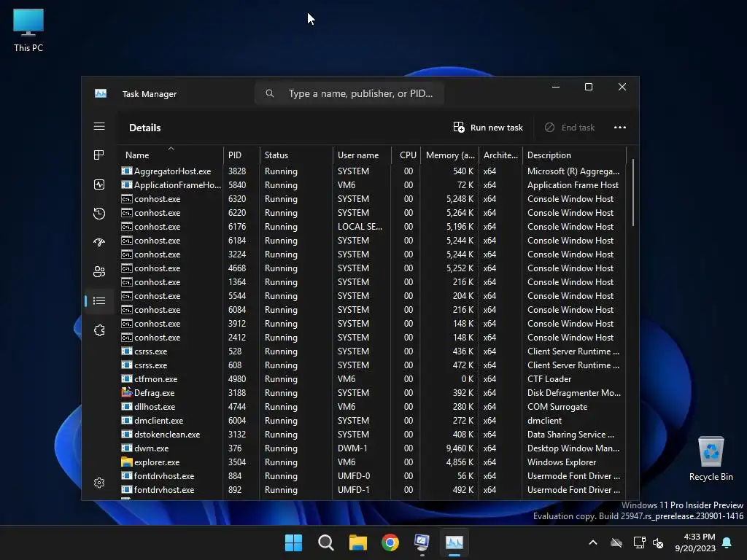Open Services page in sidebar
747x560 pixels.
(99, 330)
